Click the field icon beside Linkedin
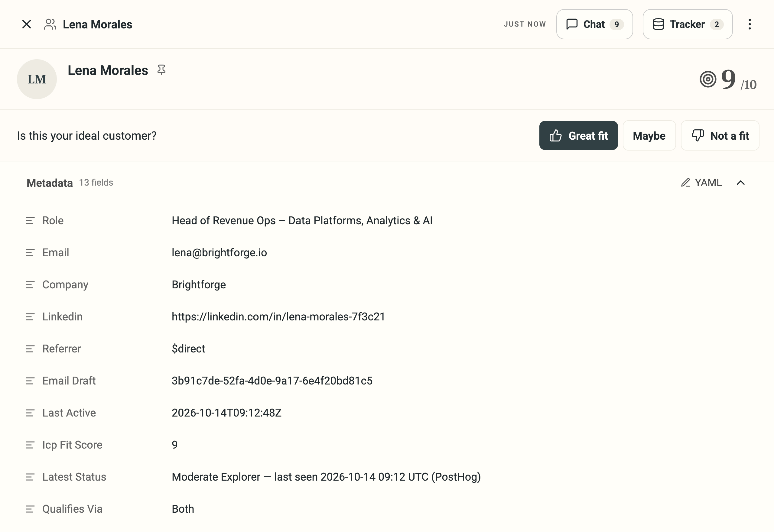The height and width of the screenshot is (532, 774). pos(30,317)
